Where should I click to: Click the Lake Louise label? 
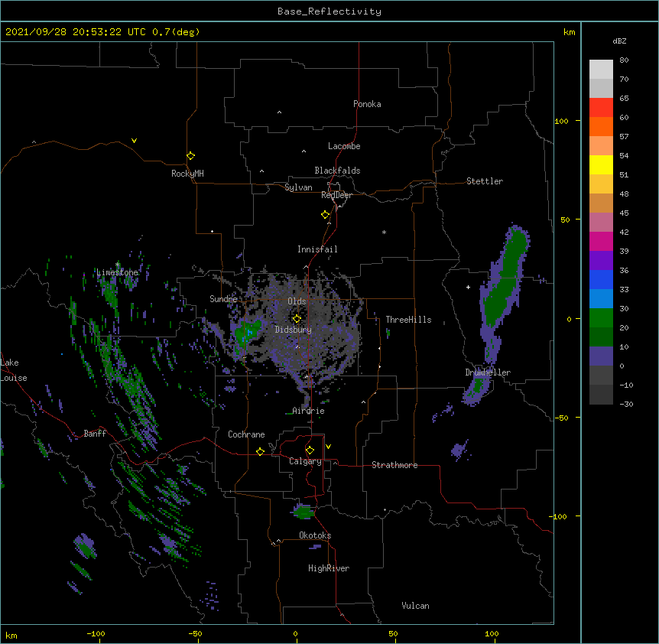pos(14,370)
